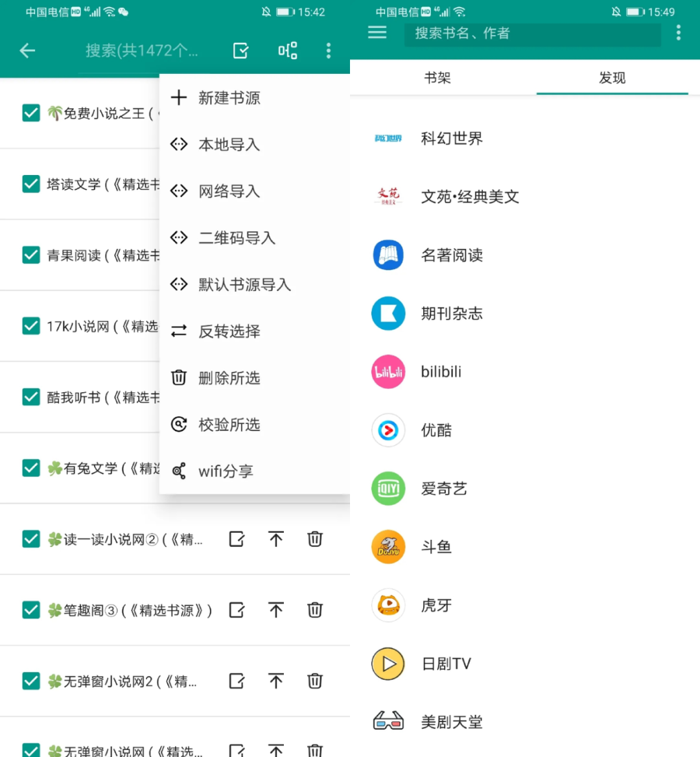Tap the select-all checkmark icon in top toolbar
Image resolution: width=700 pixels, height=757 pixels.
[x=240, y=50]
